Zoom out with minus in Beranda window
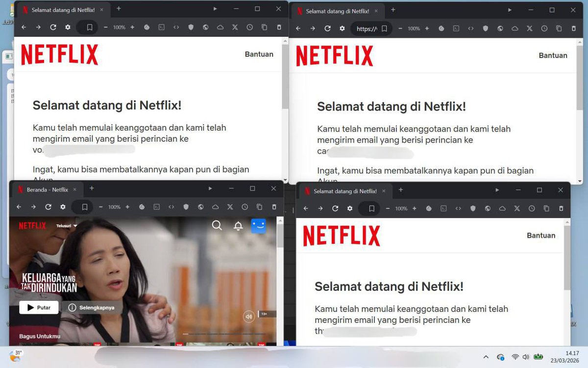This screenshot has height=368, width=588. coord(100,207)
